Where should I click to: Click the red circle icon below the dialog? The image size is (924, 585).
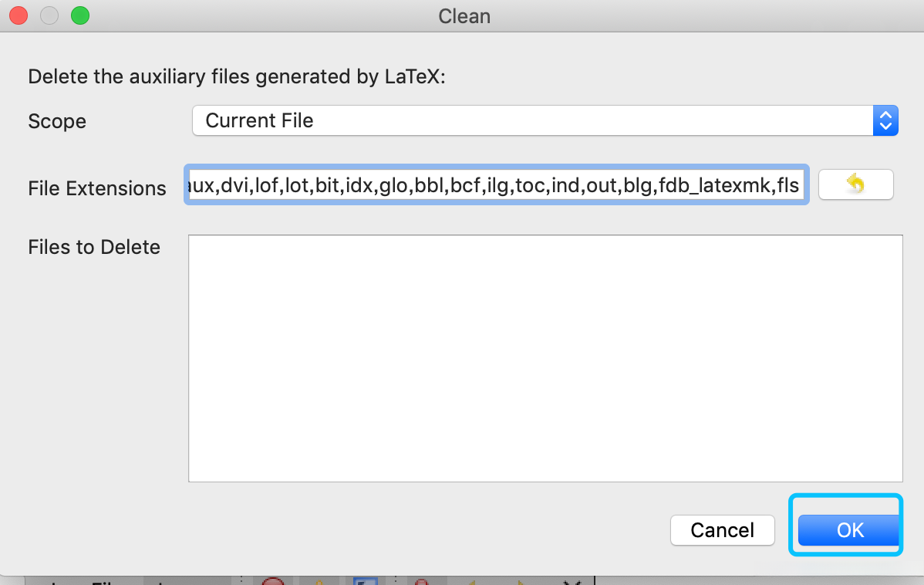pos(273,581)
